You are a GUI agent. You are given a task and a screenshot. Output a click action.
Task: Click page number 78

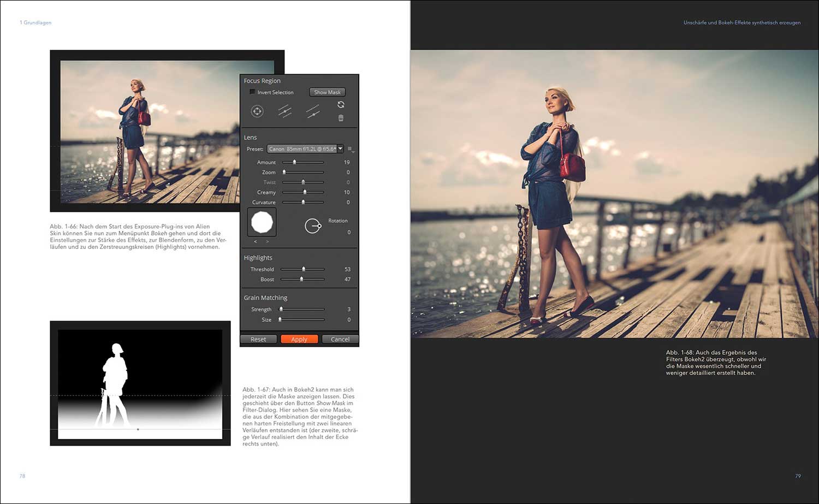(x=22, y=476)
